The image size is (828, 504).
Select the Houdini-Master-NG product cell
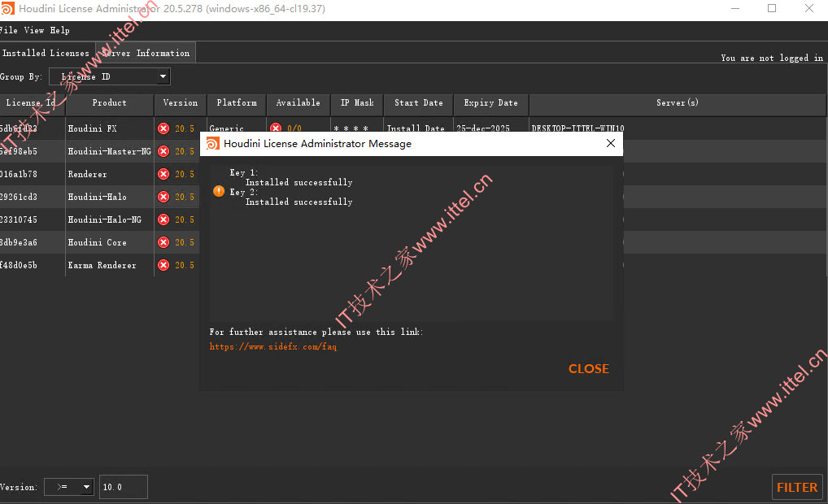pyautogui.click(x=109, y=151)
